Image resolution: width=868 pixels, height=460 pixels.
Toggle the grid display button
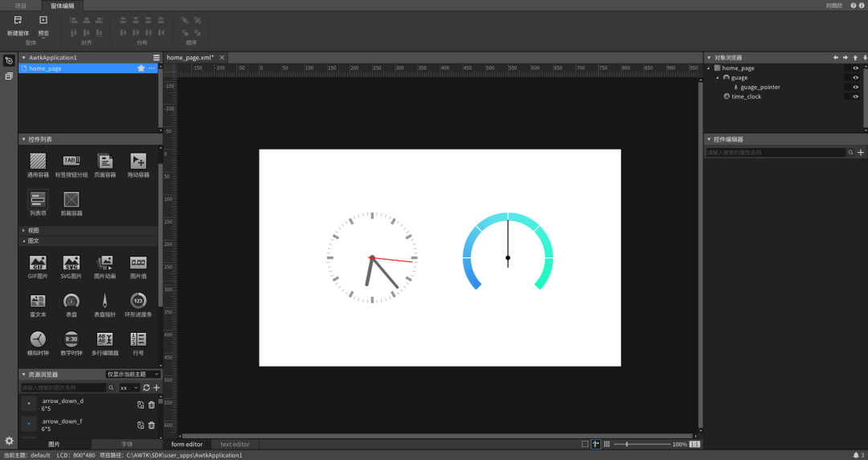pos(607,444)
